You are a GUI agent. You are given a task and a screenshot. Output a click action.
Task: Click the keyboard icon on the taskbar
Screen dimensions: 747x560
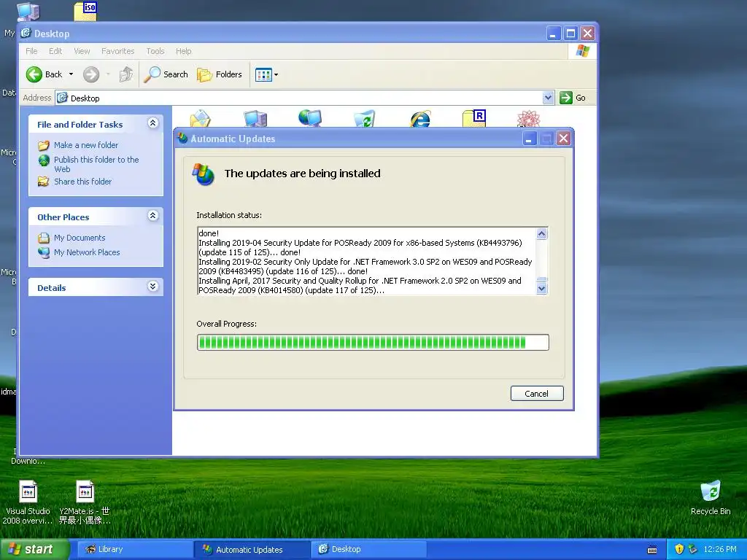652,550
